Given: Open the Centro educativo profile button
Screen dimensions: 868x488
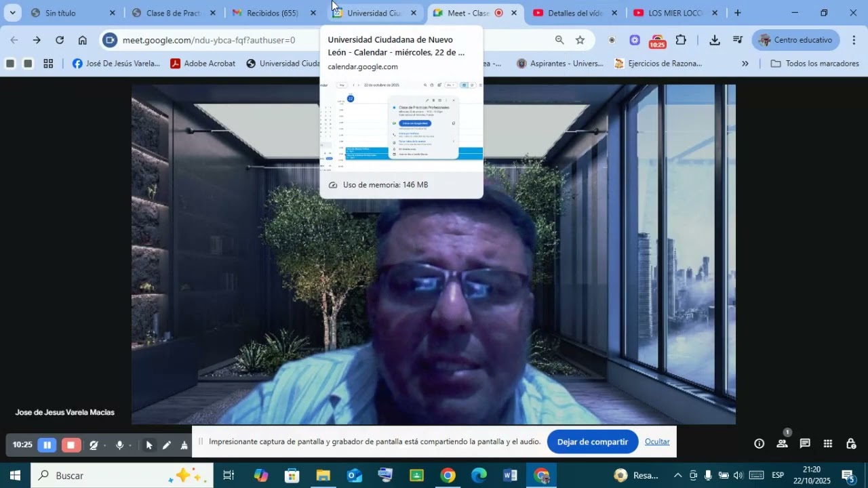Looking at the screenshot, I should pos(795,40).
